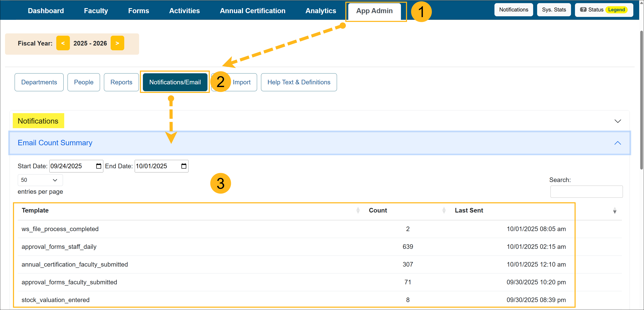Screen dimensions: 644x310
Task: Collapse the Email Count Summary section
Action: 617,143
